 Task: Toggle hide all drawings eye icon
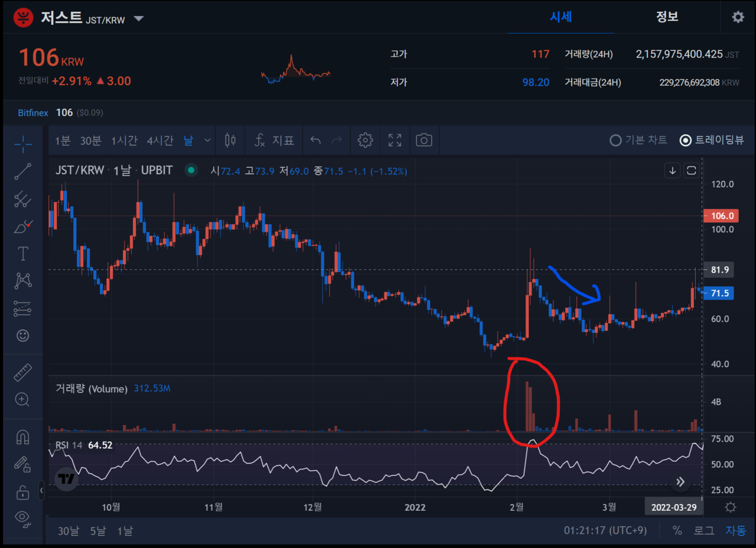coord(23,518)
